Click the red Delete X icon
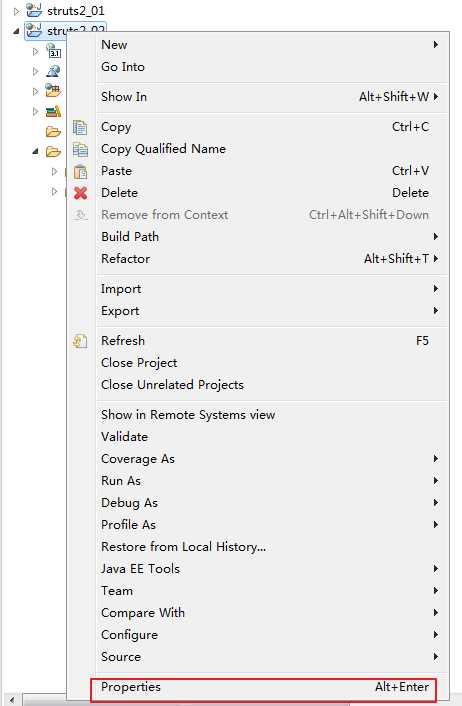 coord(80,193)
